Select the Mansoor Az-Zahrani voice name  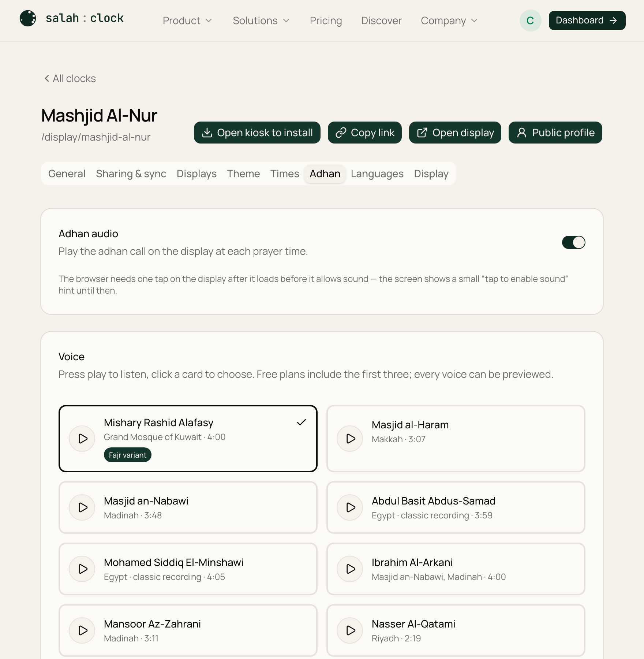[x=152, y=624]
